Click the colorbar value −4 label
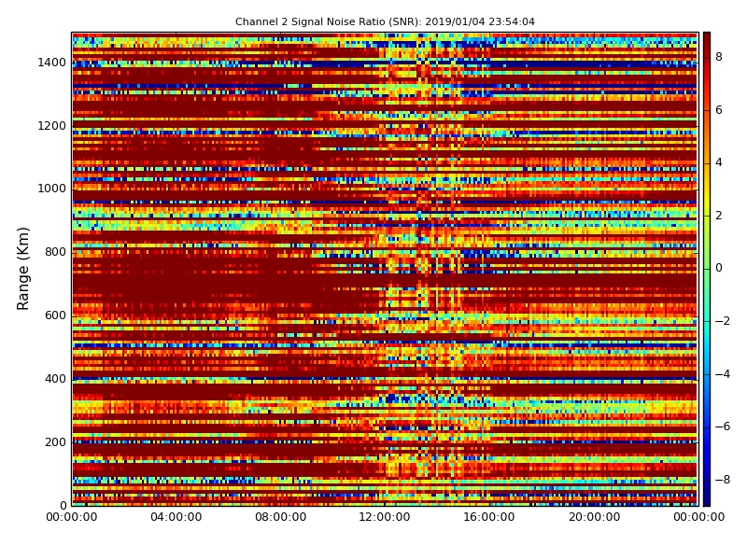 [723, 374]
